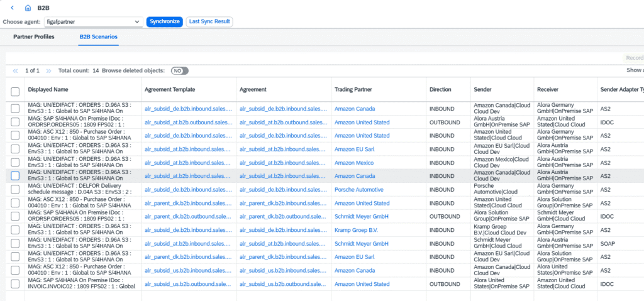Select the B2B Scenarios tab
644x301 pixels.
[99, 37]
